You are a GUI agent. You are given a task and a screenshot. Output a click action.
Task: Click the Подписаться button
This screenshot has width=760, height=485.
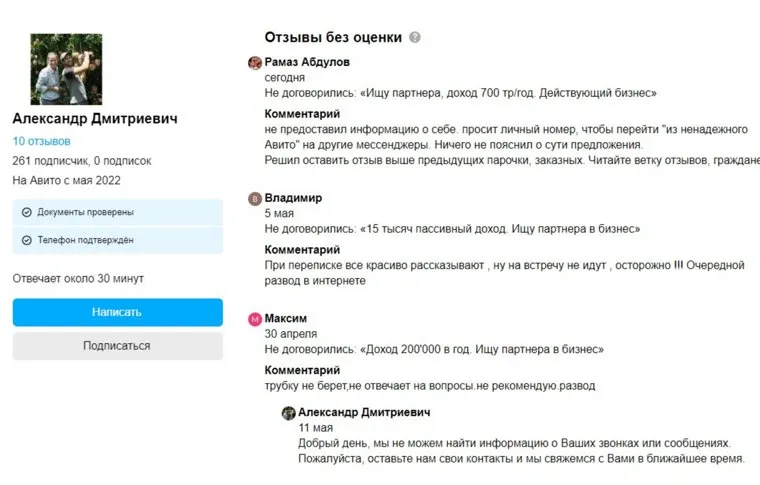[117, 346]
